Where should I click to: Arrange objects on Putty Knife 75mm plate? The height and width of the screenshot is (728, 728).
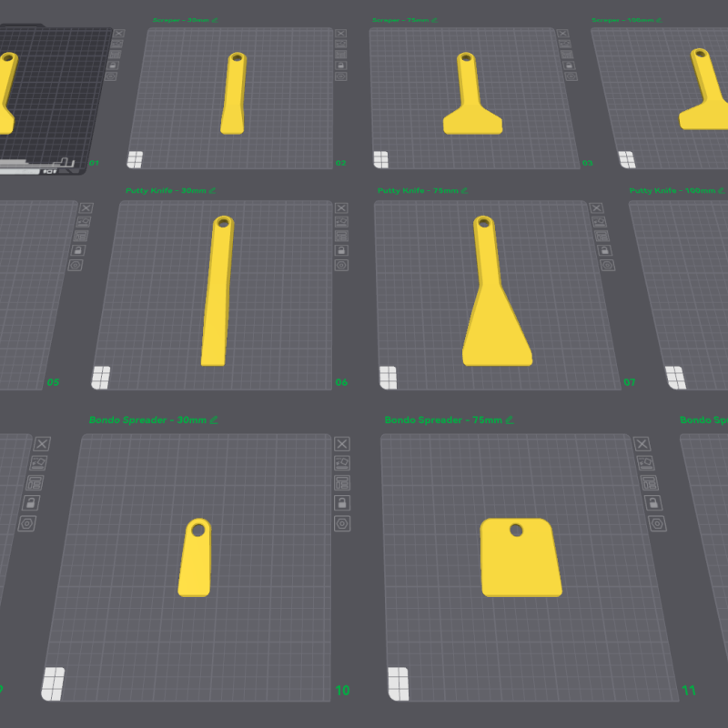pos(599,236)
